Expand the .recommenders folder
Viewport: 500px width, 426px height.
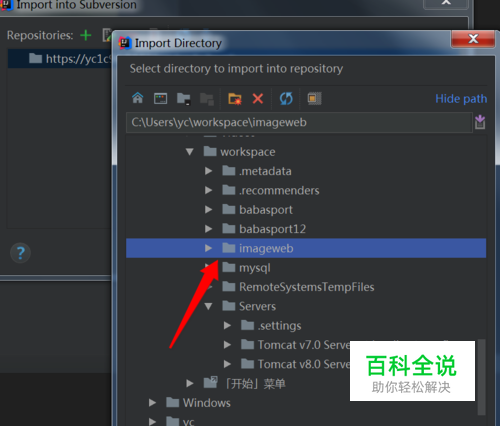208,190
